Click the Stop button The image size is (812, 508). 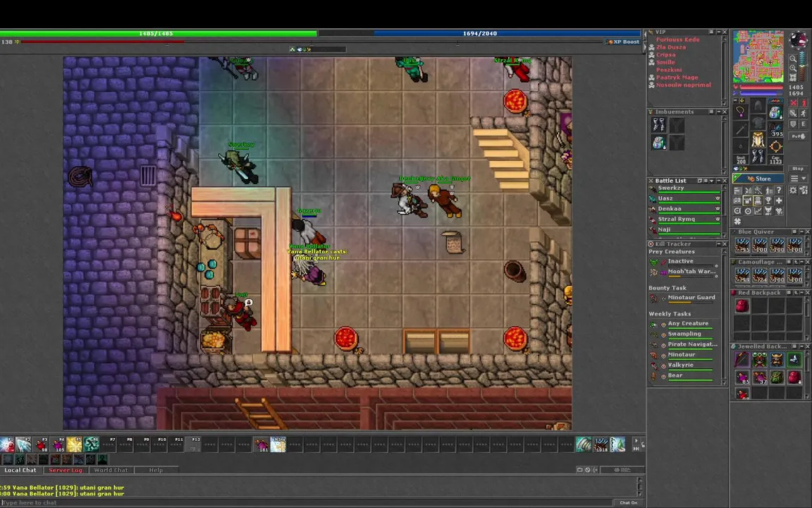[x=798, y=169]
